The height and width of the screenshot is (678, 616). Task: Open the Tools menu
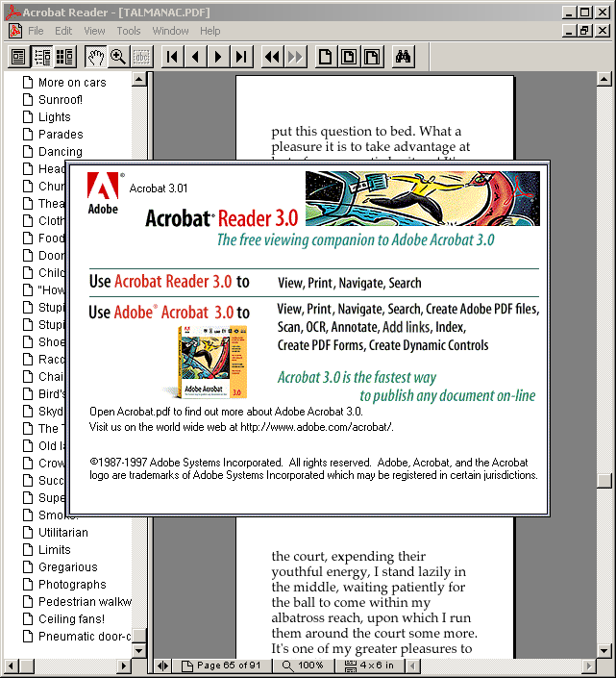129,31
